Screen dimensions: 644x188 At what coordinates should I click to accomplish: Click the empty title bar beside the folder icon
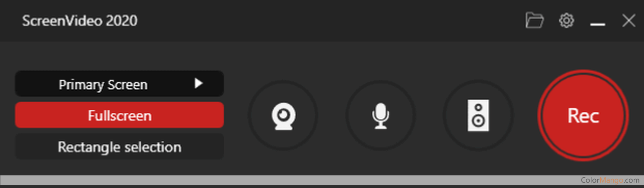(329, 20)
